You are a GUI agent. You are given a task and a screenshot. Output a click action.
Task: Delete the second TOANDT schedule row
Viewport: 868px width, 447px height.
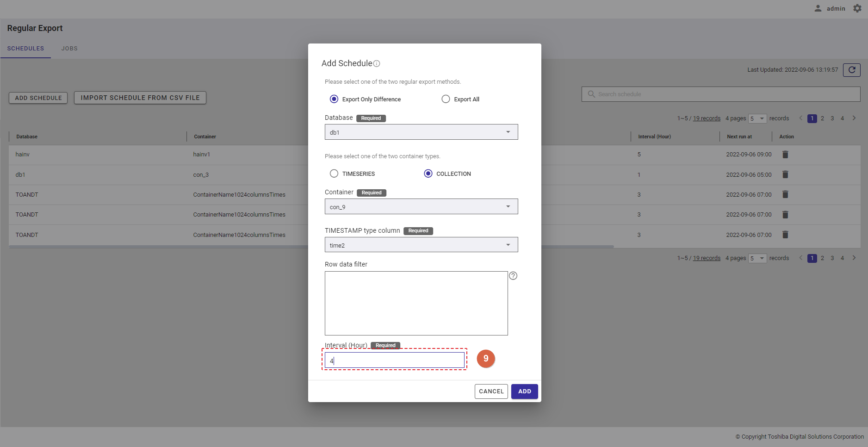point(785,215)
